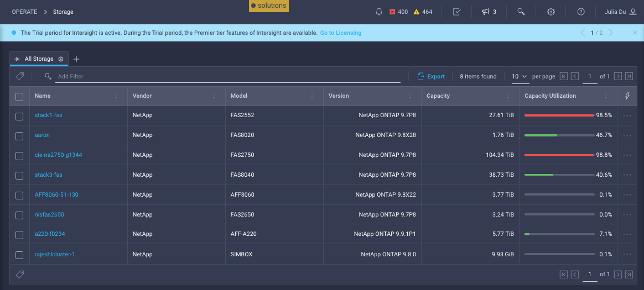
Task: Click the Go to Licensing link
Action: coord(340,33)
